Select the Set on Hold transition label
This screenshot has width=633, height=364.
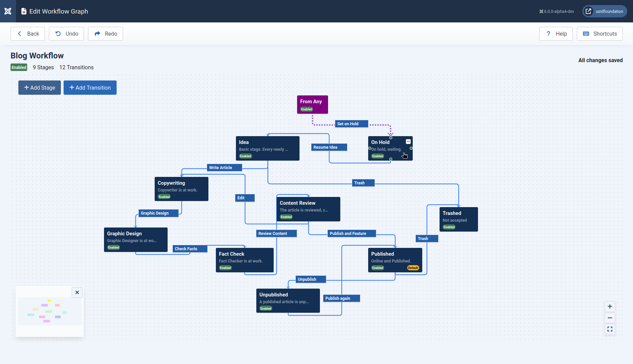(x=351, y=124)
